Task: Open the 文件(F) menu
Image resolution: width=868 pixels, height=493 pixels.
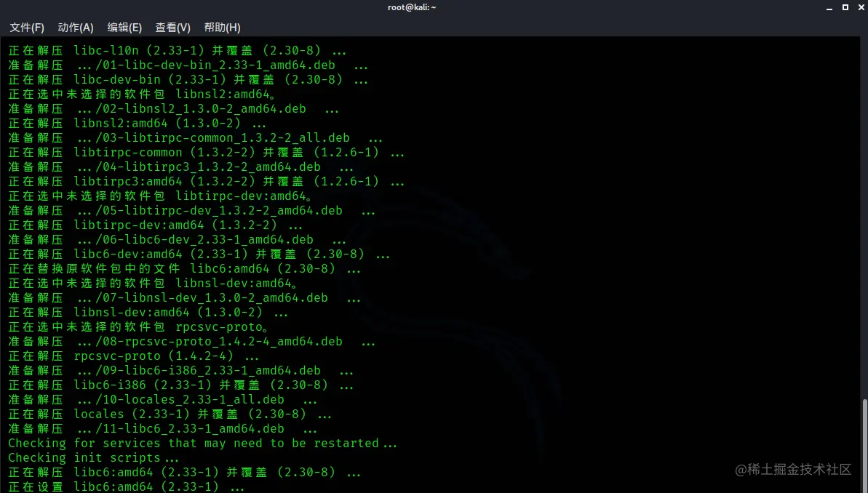Action: (27, 27)
